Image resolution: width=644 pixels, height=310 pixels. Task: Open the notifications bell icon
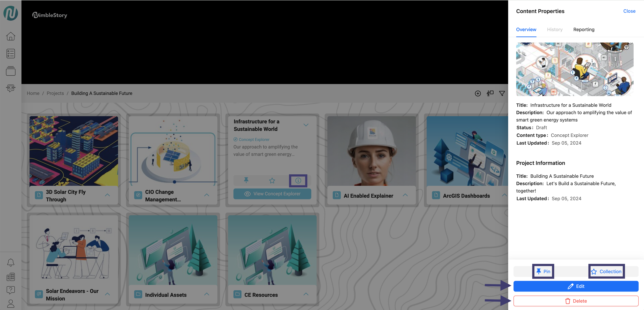tap(11, 262)
